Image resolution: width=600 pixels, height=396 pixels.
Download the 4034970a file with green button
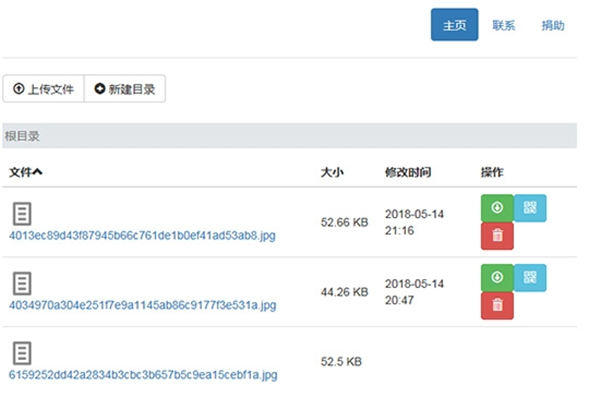(x=497, y=277)
